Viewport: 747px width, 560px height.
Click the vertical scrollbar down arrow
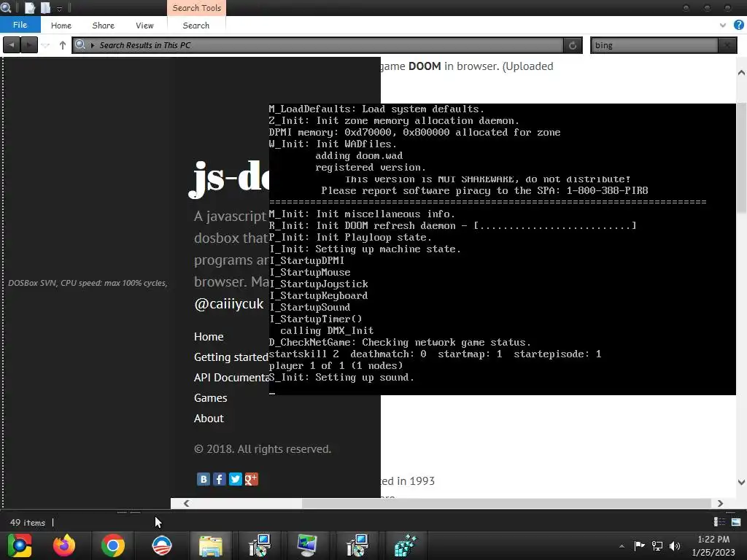click(x=741, y=482)
